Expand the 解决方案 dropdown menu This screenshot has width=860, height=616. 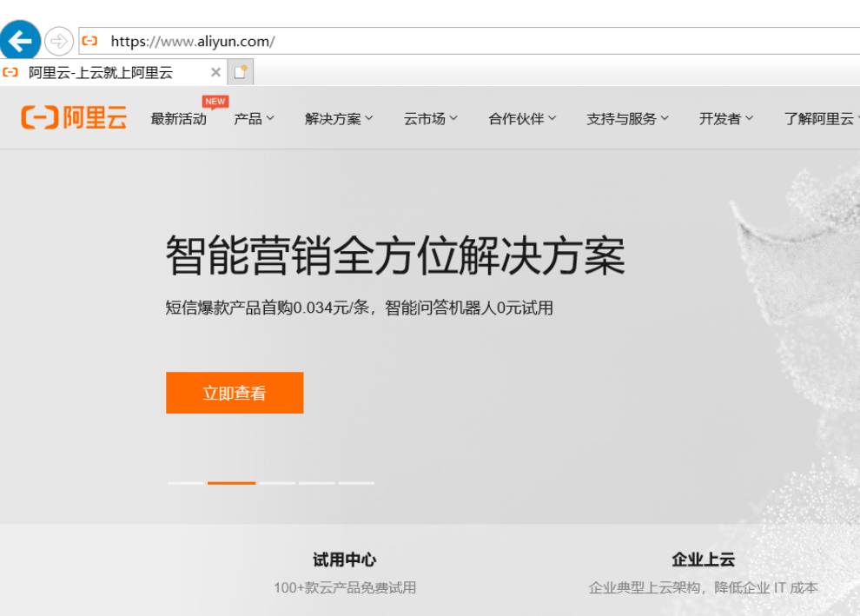tap(339, 118)
